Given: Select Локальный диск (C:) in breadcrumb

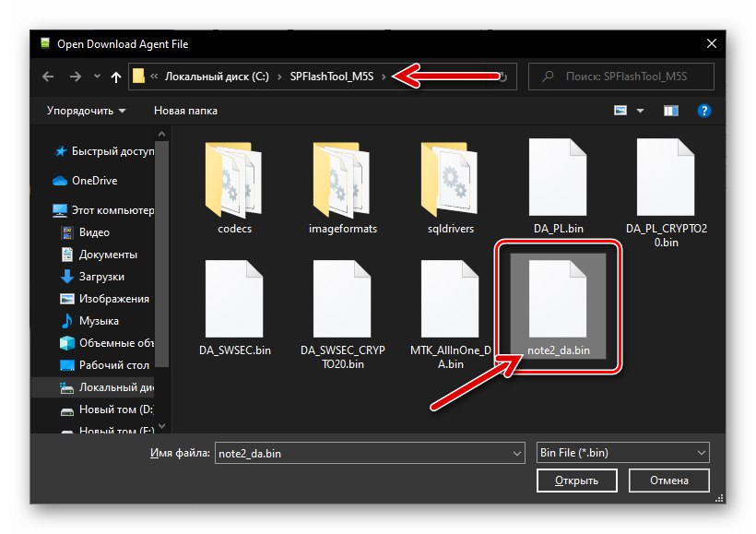Looking at the screenshot, I should [217, 77].
